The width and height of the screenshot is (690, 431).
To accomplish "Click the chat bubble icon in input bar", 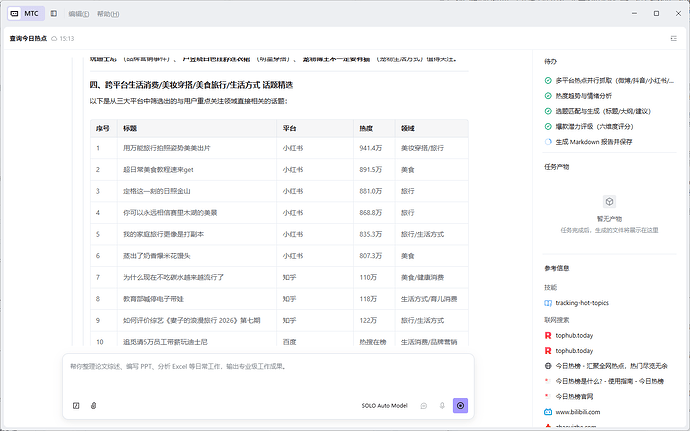I will click(x=424, y=405).
